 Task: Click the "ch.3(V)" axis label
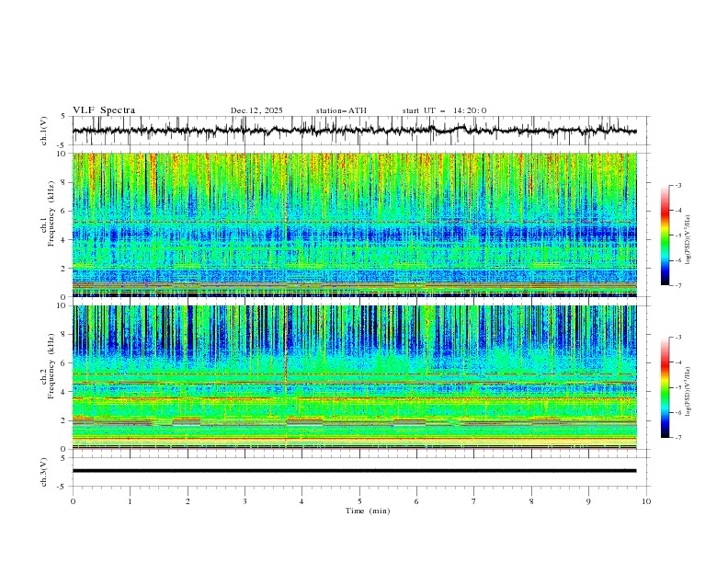[x=44, y=472]
